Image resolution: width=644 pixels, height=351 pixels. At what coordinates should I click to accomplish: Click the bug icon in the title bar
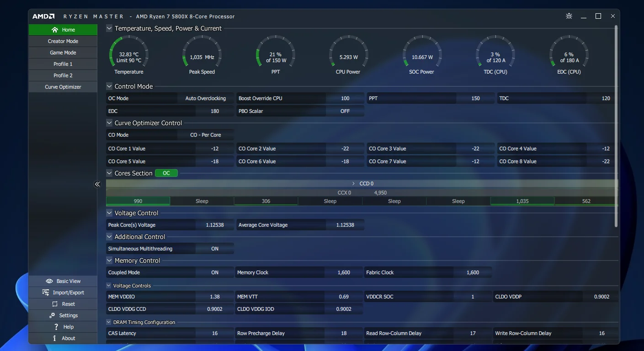pos(569,16)
